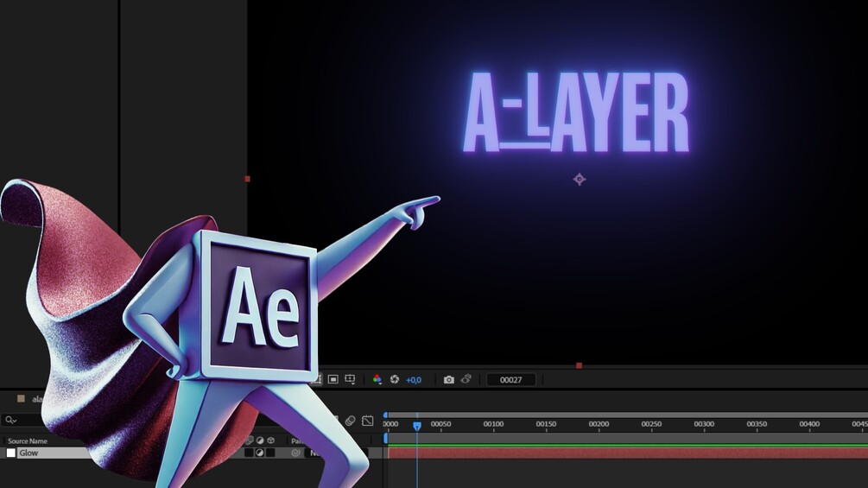
Task: Enable motion blur for the composition
Action: pyautogui.click(x=350, y=421)
